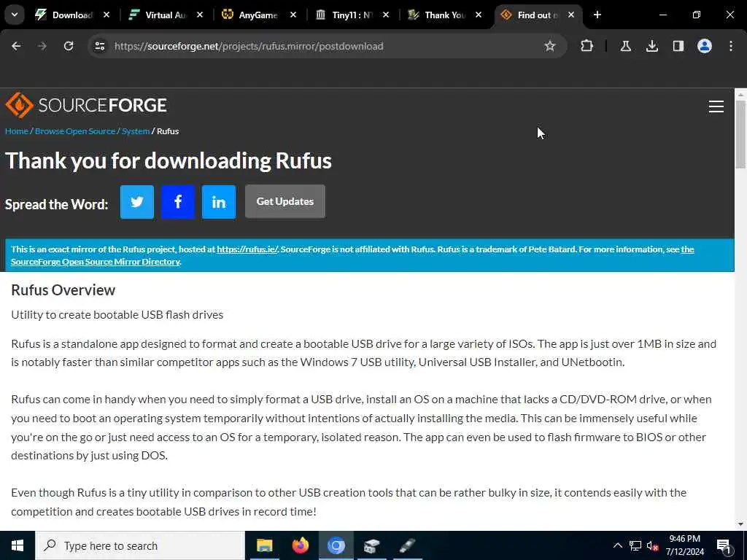The height and width of the screenshot is (560, 747).
Task: View site information icon in address bar
Action: [x=99, y=46]
